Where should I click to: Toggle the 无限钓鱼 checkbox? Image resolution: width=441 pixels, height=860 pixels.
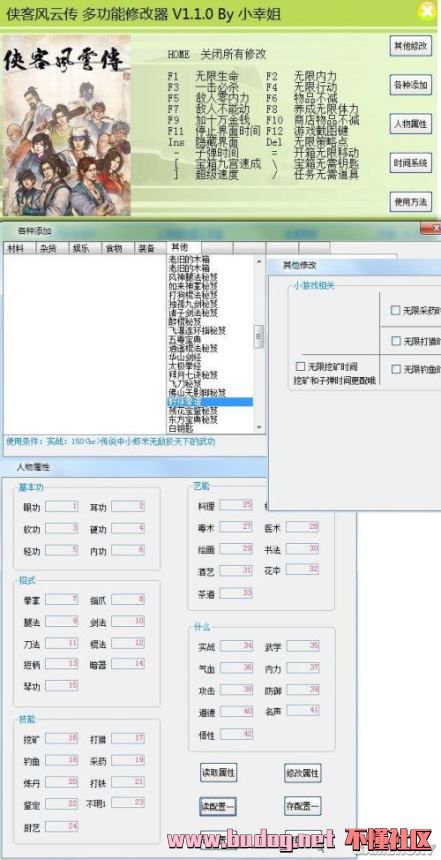[x=395, y=369]
